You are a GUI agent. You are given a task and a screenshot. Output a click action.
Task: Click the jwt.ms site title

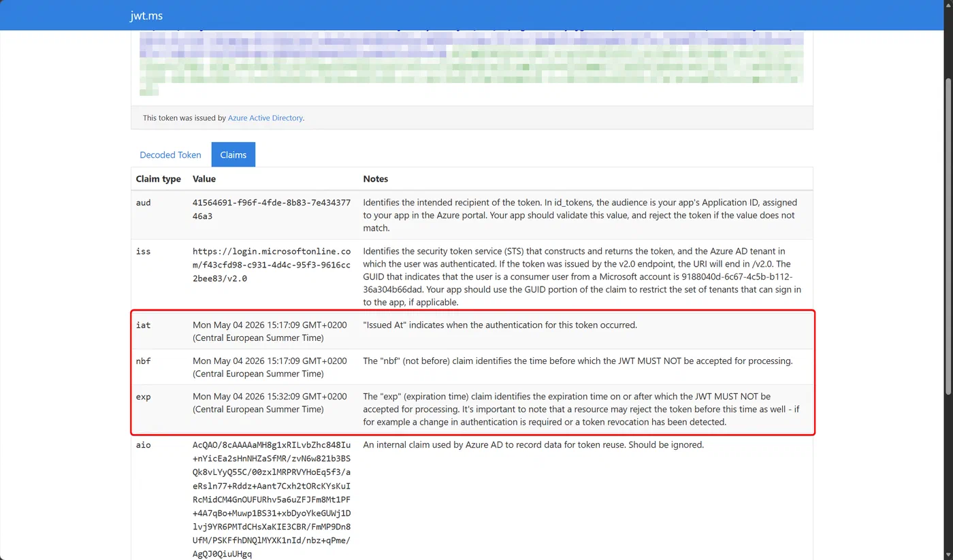pos(146,15)
